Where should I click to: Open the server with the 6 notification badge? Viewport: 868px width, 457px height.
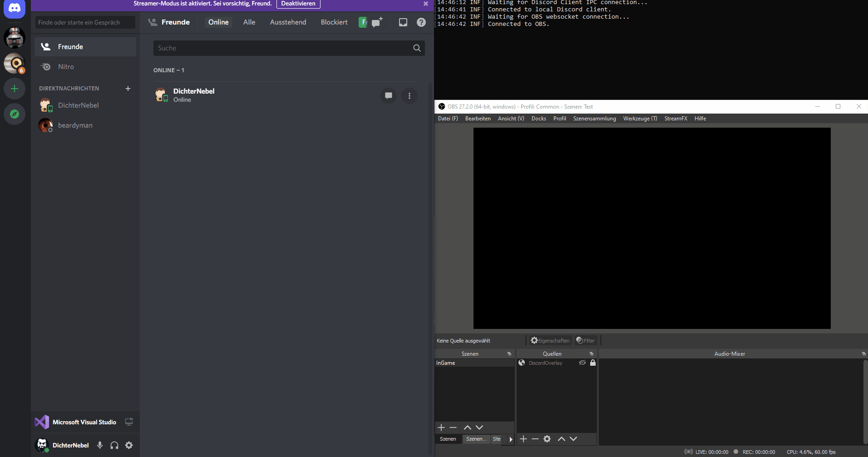[15, 63]
